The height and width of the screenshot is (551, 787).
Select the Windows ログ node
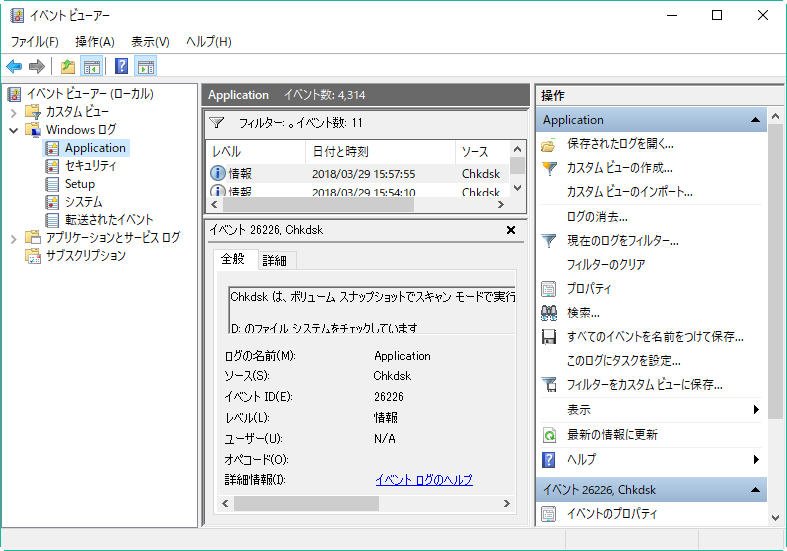(x=81, y=129)
